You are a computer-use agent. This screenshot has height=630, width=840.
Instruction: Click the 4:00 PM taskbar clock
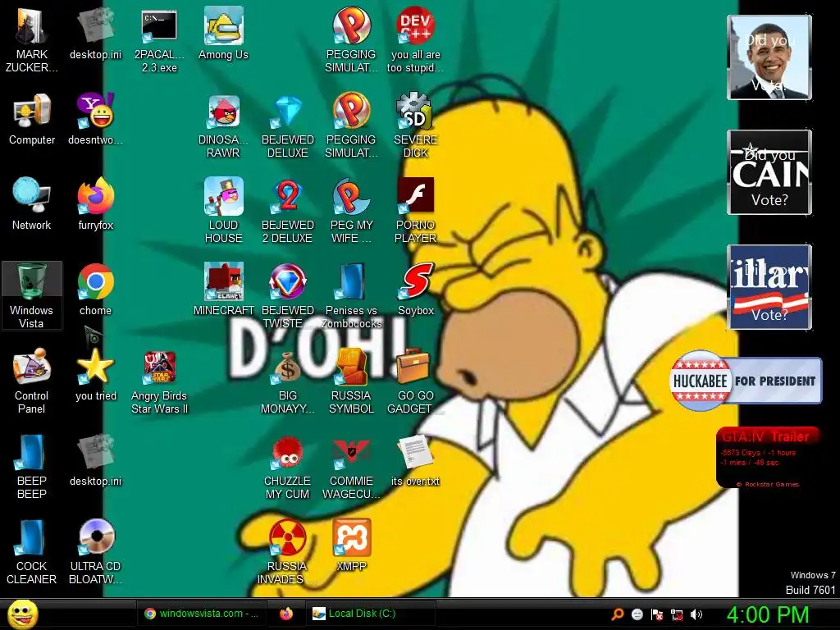tap(767, 614)
